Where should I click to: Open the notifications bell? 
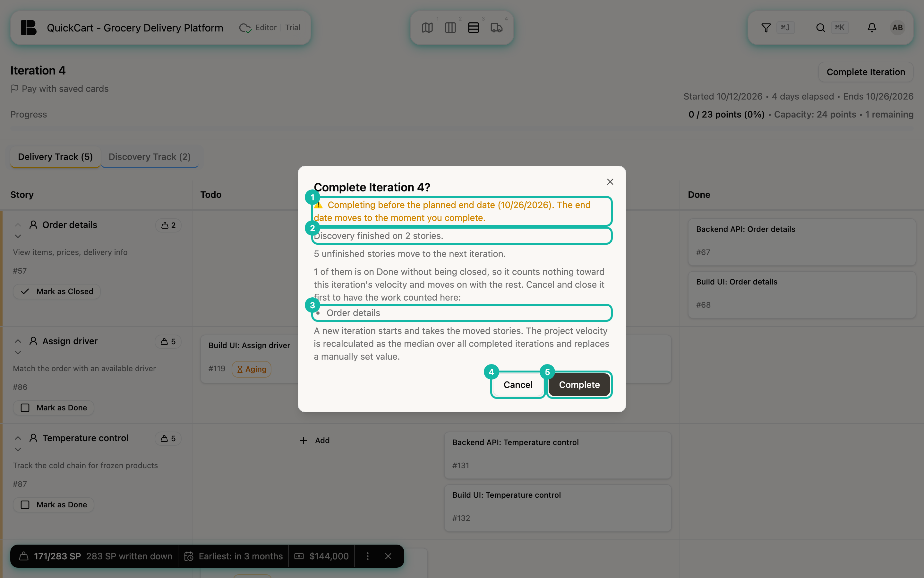tap(872, 28)
